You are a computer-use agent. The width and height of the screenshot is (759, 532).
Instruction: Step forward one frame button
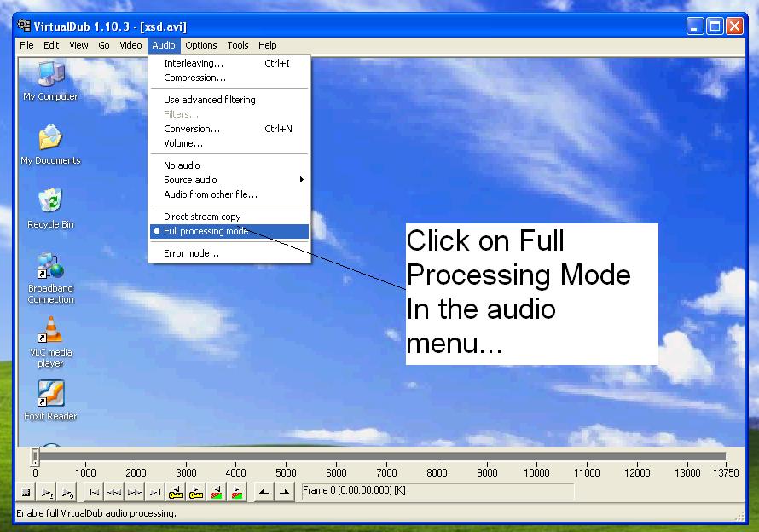(135, 492)
